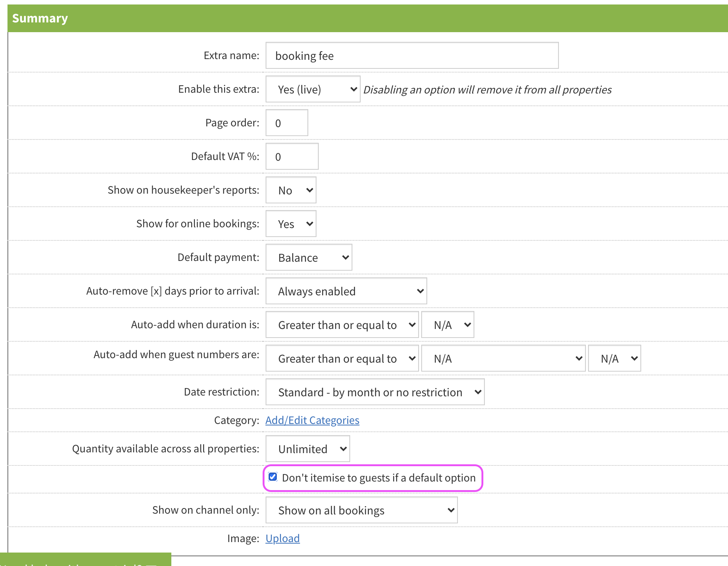The height and width of the screenshot is (566, 728).
Task: Open the duration N/A value dropdown
Action: point(447,325)
